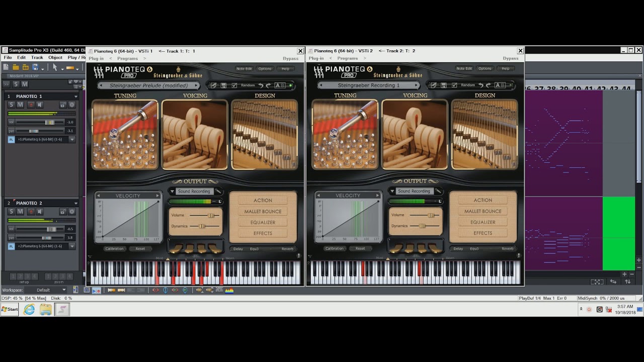Click Bypass in VSTi 2 window
644x362 pixels.
pyautogui.click(x=511, y=58)
